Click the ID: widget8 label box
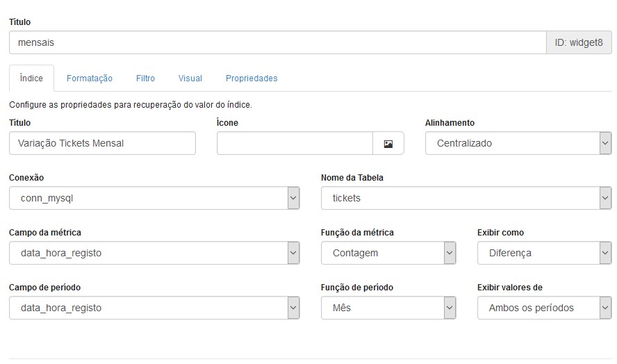 [x=578, y=42]
